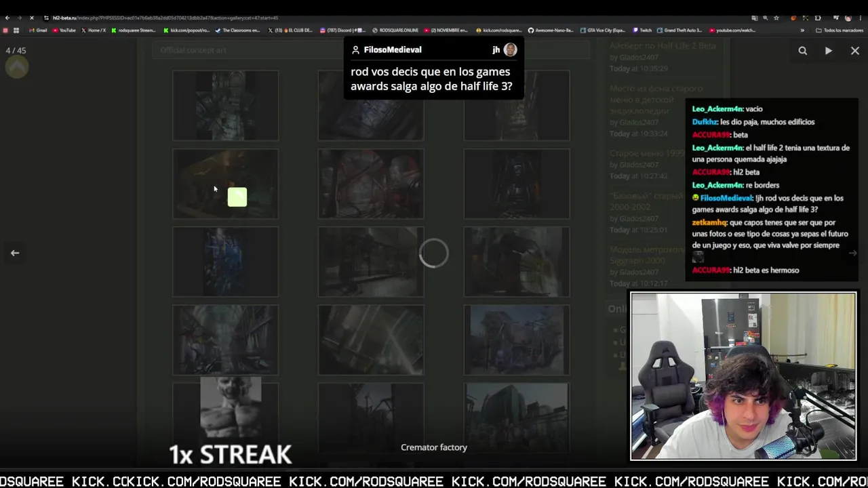Open the kick.com/rodsquare bookmark
The width and height of the screenshot is (868, 488).
(x=498, y=30)
